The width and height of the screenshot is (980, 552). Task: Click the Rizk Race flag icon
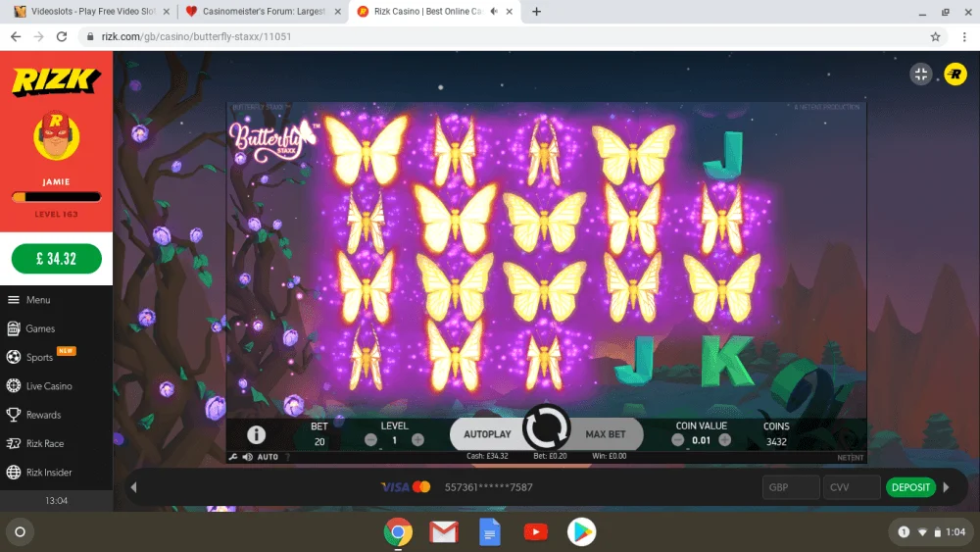13,443
